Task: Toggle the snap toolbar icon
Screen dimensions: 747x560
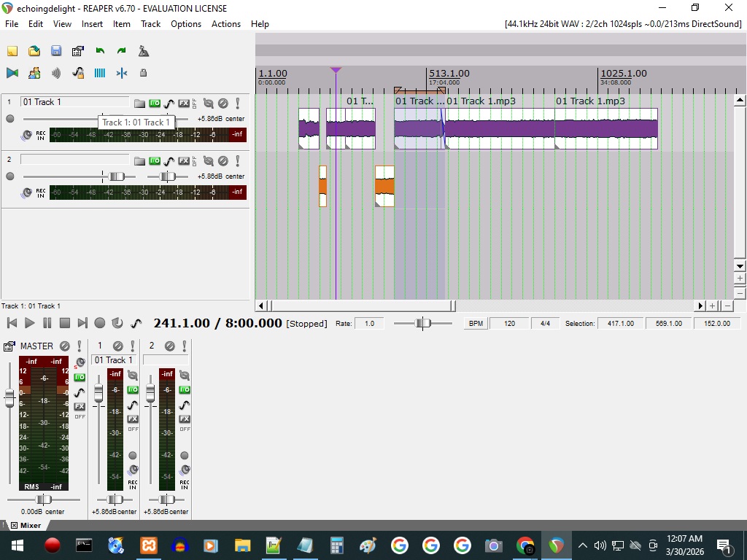Action: tap(122, 73)
